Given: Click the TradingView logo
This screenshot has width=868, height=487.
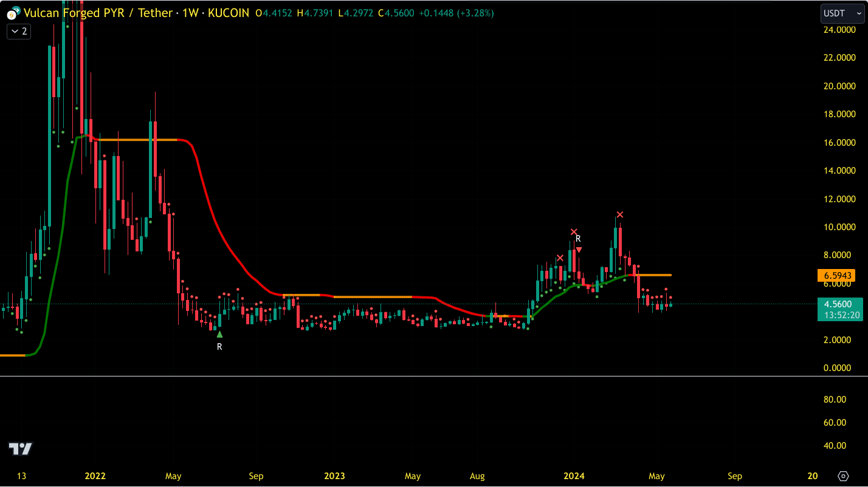Looking at the screenshot, I should point(20,449).
